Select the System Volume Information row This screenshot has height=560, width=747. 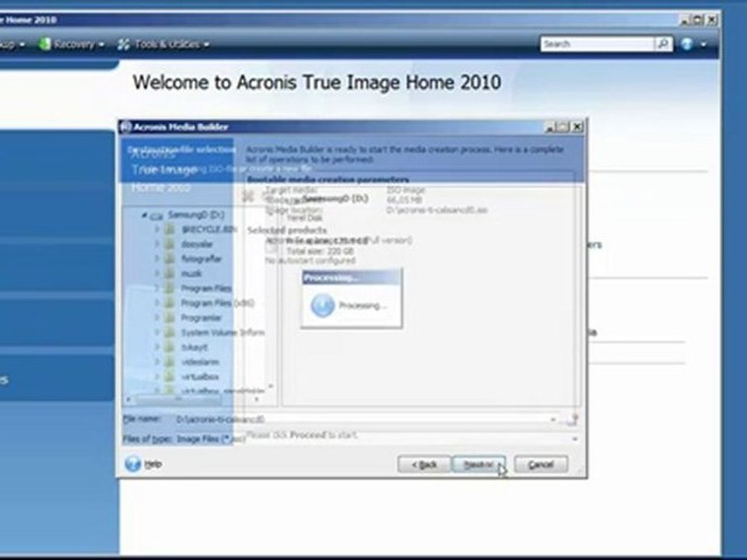[x=223, y=332]
